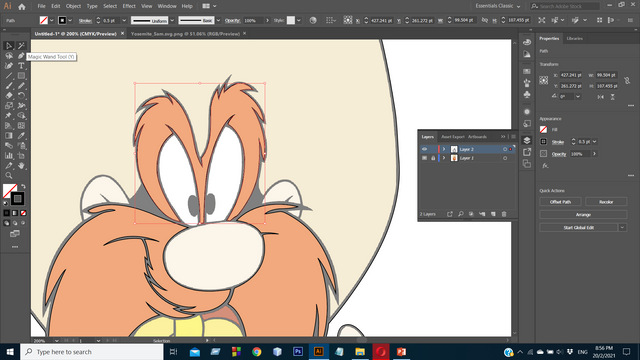Expand Layer 1 sublayers arrow
This screenshot has height=360, width=640.
[444, 158]
